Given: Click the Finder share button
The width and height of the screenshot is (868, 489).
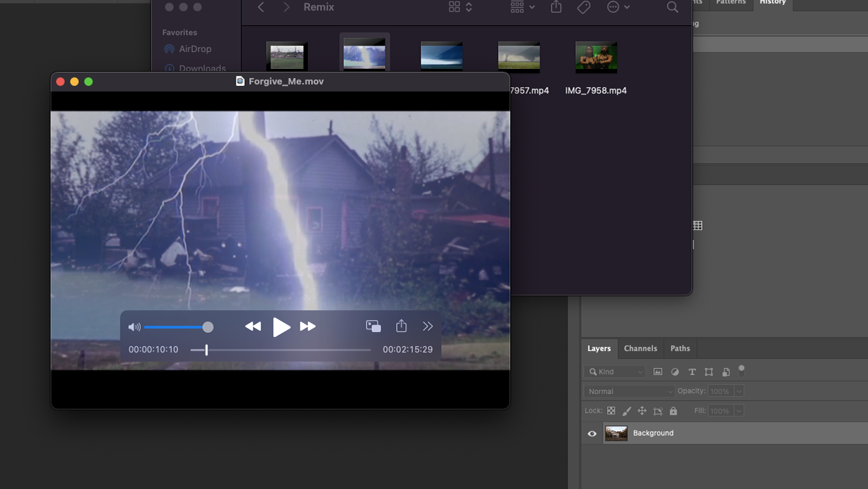Looking at the screenshot, I should [x=556, y=6].
